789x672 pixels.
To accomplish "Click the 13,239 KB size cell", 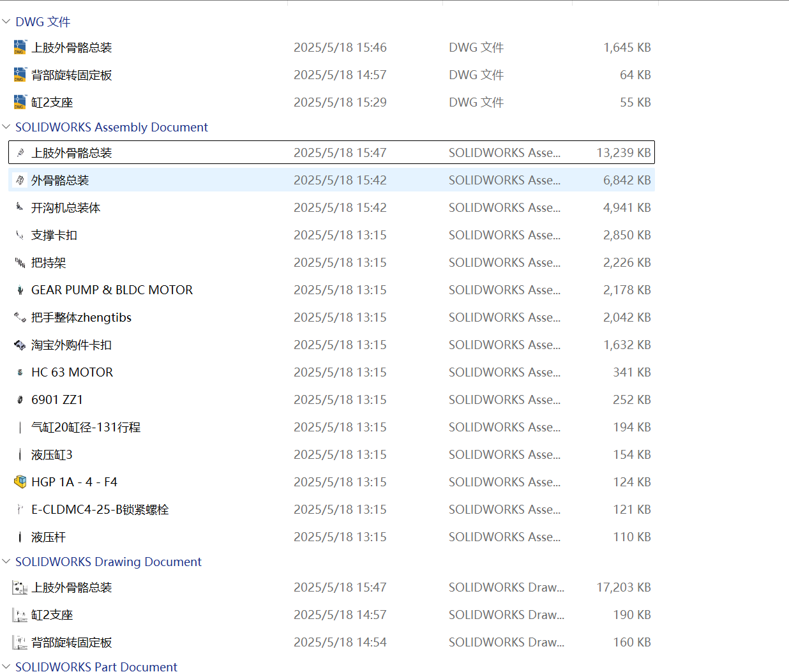I will tap(624, 153).
